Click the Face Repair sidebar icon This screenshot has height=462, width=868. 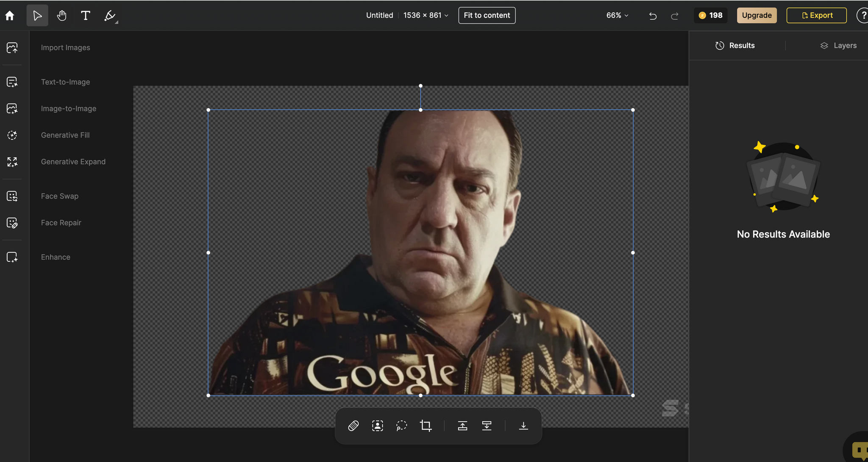coord(12,223)
